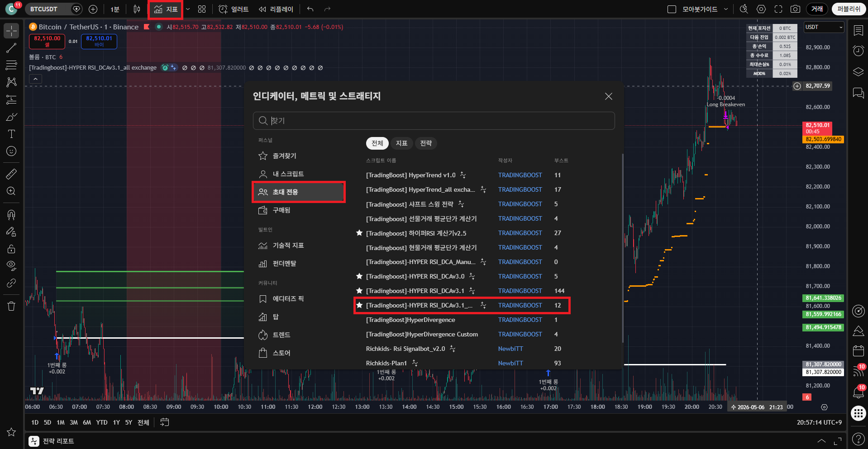
Task: Select the 5D time range
Action: point(48,422)
